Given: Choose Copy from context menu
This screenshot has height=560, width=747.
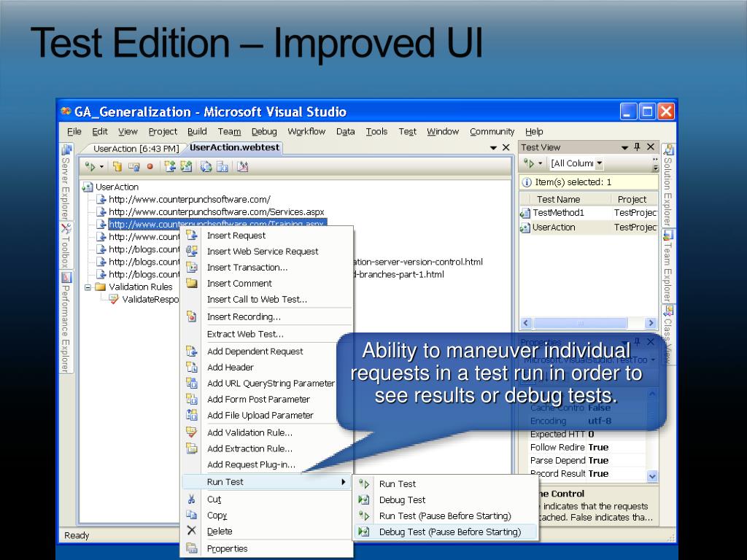Looking at the screenshot, I should 268,516.
